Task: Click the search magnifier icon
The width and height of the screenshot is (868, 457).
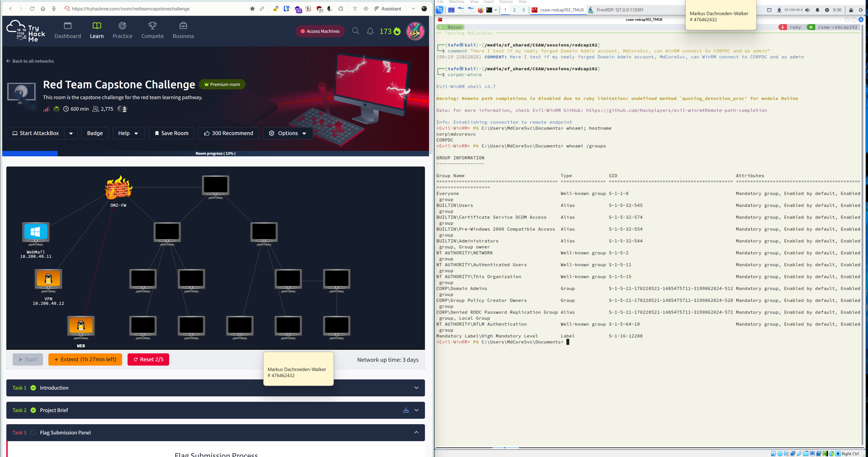Action: pos(356,31)
